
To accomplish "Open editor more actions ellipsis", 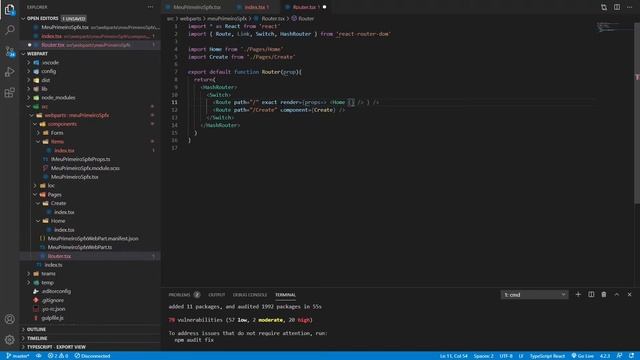I will [x=630, y=7].
